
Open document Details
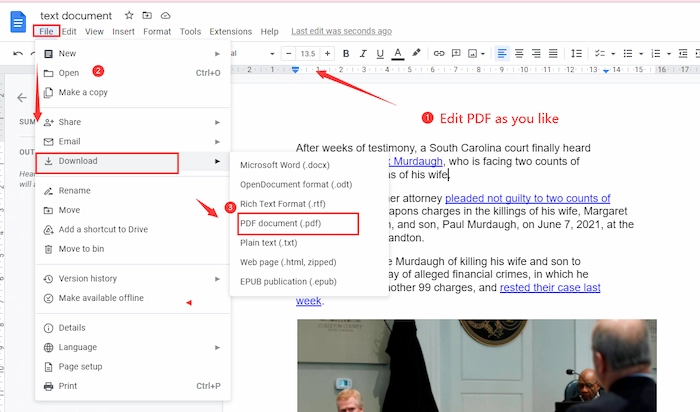point(133,328)
